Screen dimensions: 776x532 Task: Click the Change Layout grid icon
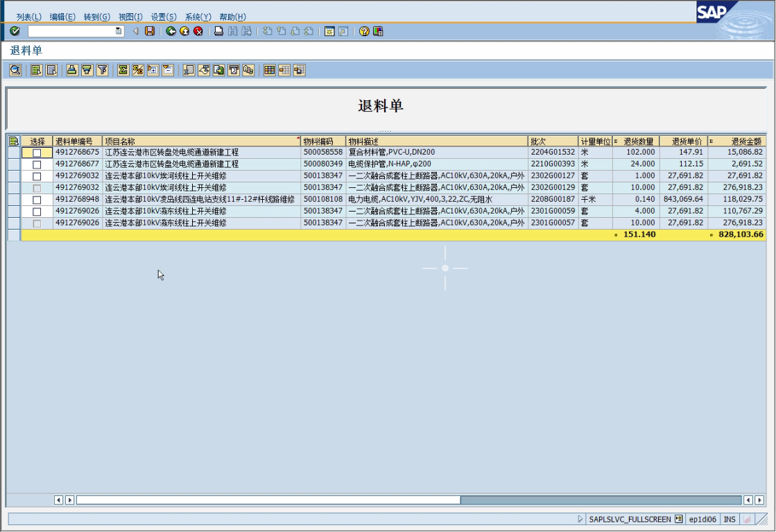(x=269, y=70)
